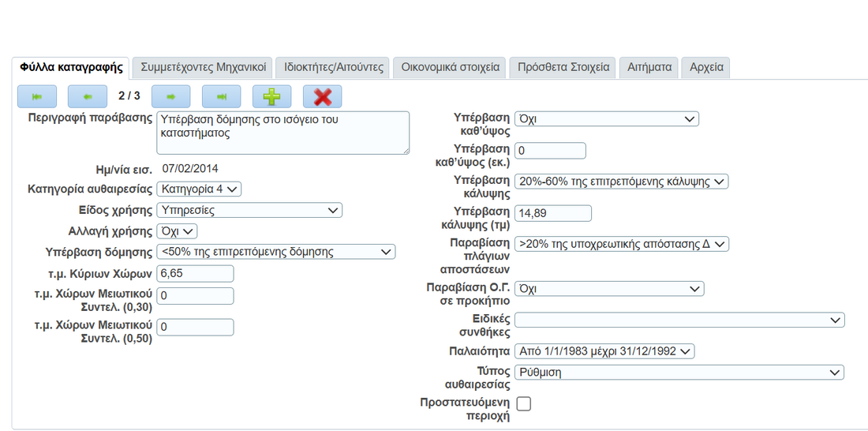868x431 pixels.
Task: Click the Παλαιότητα label
Action: [x=479, y=350]
